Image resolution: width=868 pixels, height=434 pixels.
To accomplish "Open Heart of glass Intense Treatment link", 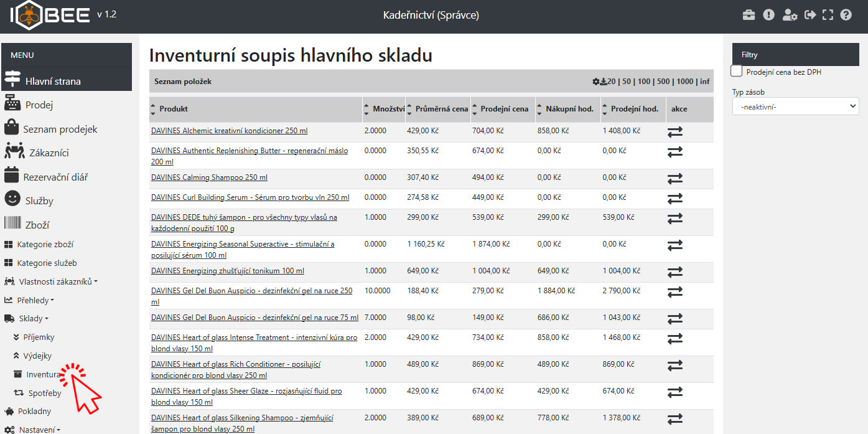I will coord(254,343).
